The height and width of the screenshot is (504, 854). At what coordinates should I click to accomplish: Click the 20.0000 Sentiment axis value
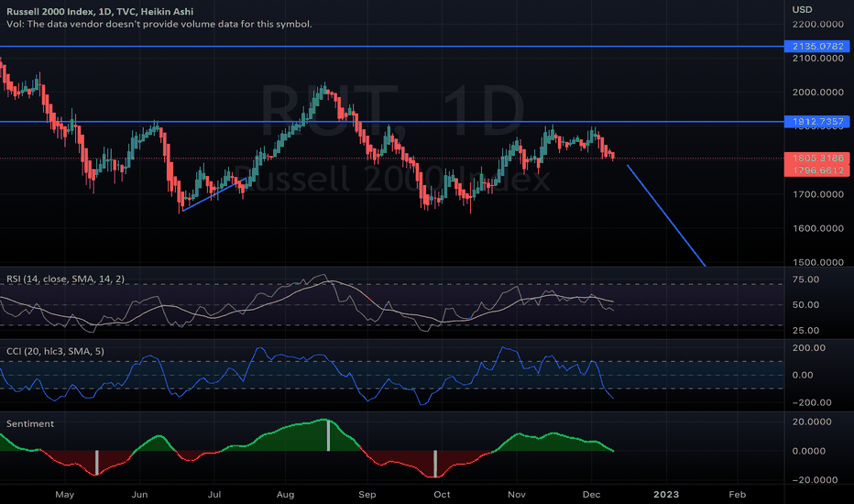pos(812,422)
